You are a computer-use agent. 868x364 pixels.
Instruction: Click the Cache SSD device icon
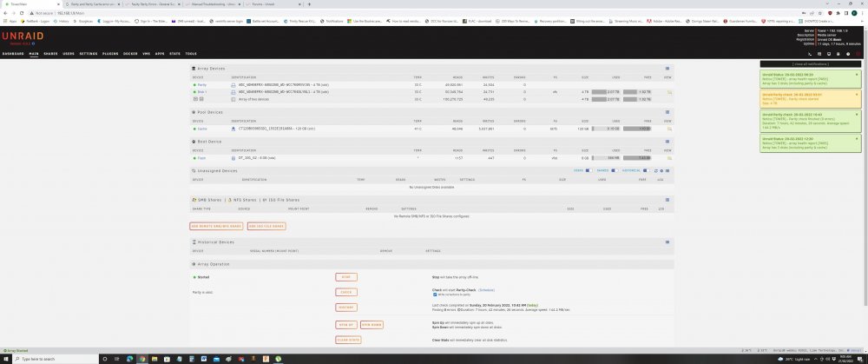click(233, 129)
